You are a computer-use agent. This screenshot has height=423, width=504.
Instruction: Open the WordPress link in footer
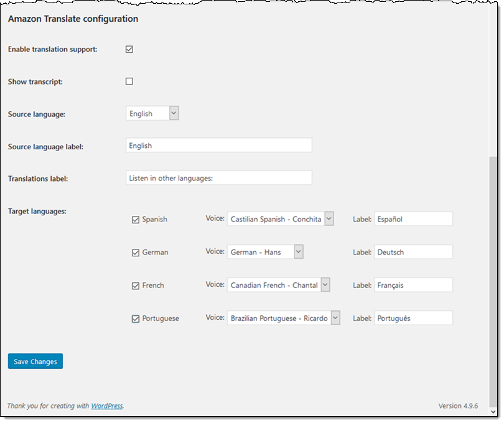107,406
